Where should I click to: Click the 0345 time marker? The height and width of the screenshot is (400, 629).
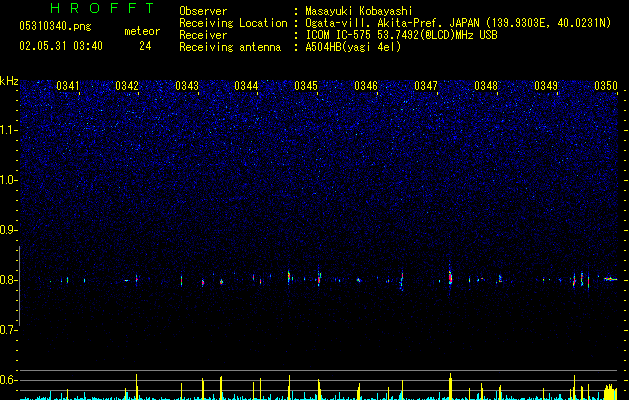[x=306, y=86]
